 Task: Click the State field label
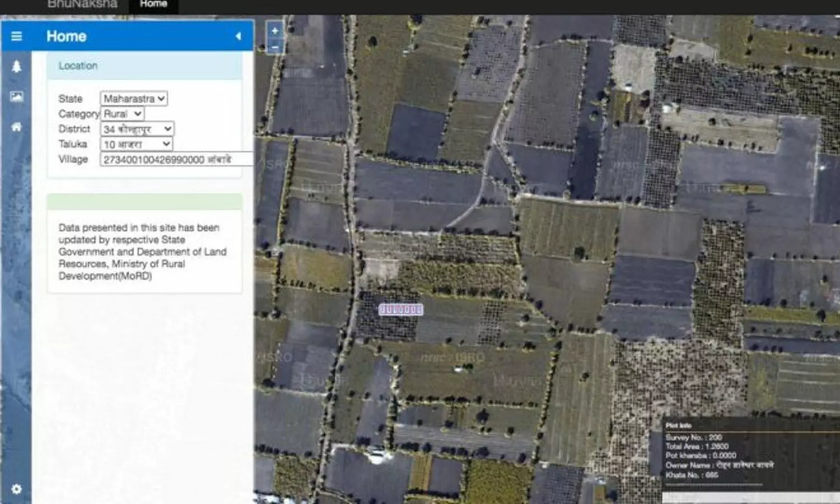[x=71, y=99]
